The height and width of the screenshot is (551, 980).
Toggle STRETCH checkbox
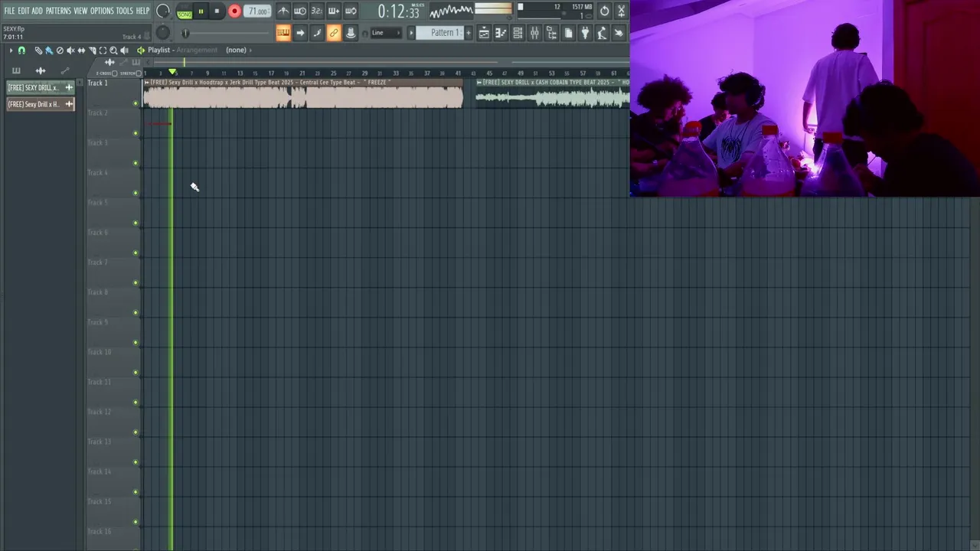[139, 73]
